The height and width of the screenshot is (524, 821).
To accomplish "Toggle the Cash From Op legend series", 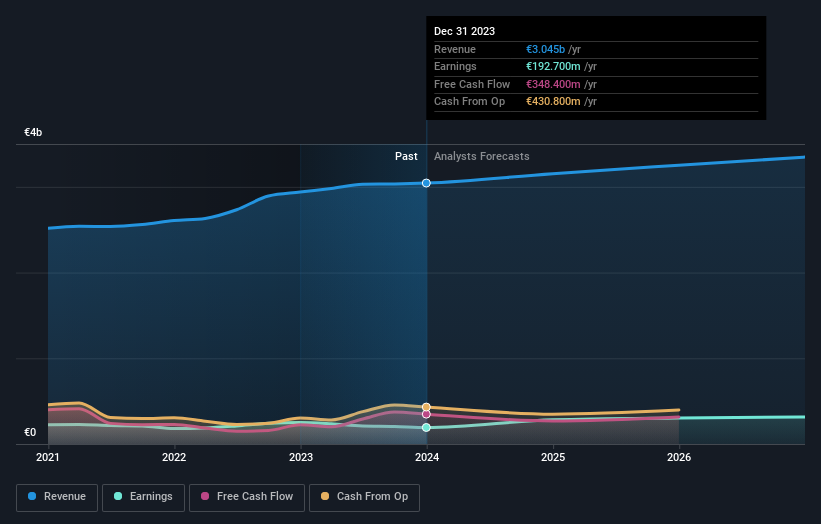I will pyautogui.click(x=364, y=497).
